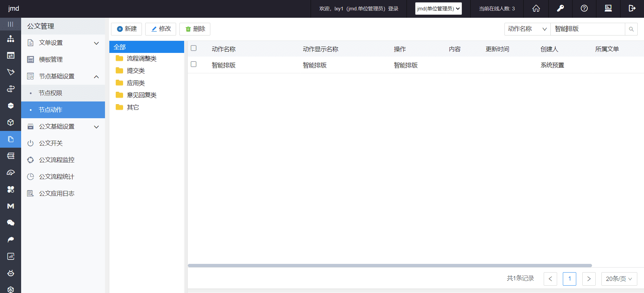The width and height of the screenshot is (644, 293).
Task: Select the 其它 folder
Action: 127,107
